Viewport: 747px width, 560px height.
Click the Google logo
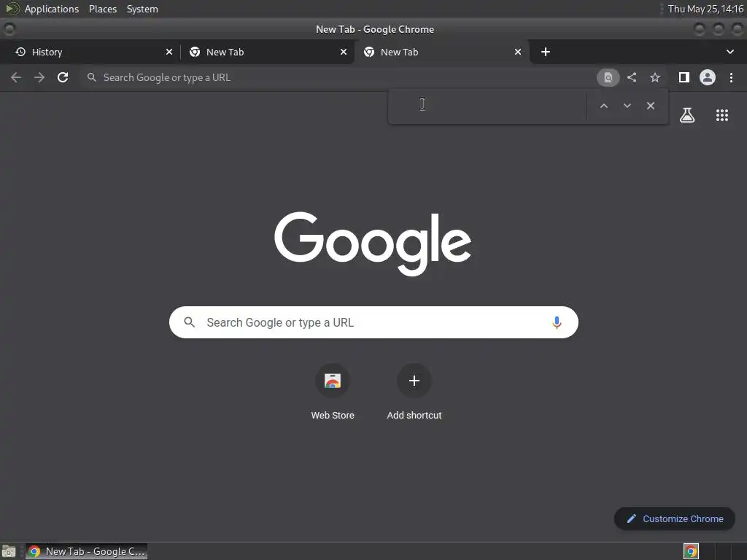coord(373,244)
